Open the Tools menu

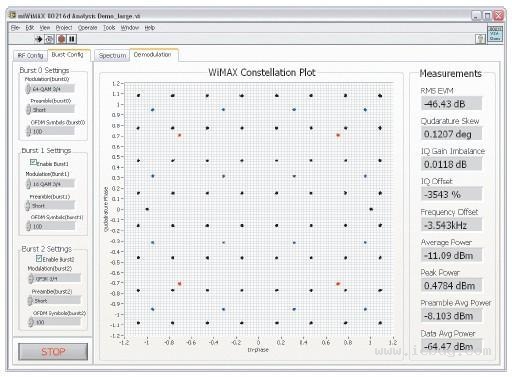point(109,28)
